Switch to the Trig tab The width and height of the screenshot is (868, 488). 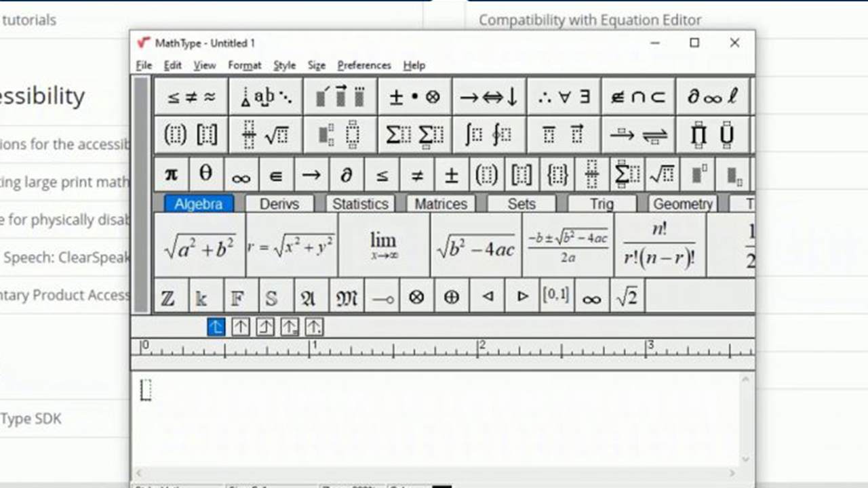pyautogui.click(x=602, y=204)
